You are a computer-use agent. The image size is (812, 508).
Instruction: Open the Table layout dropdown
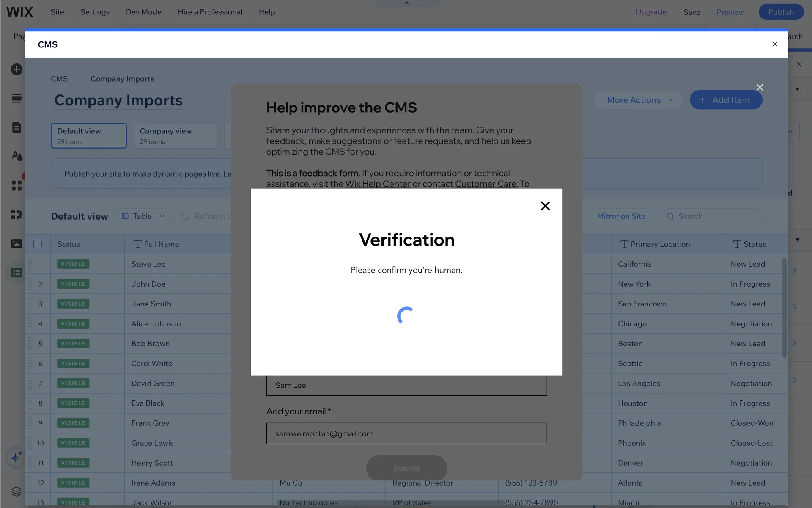[143, 216]
